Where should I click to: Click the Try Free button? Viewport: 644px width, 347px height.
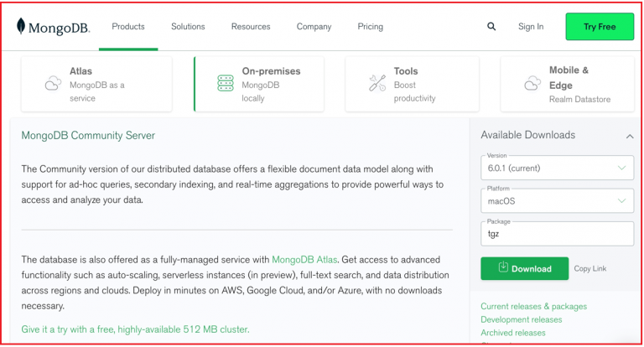click(600, 27)
